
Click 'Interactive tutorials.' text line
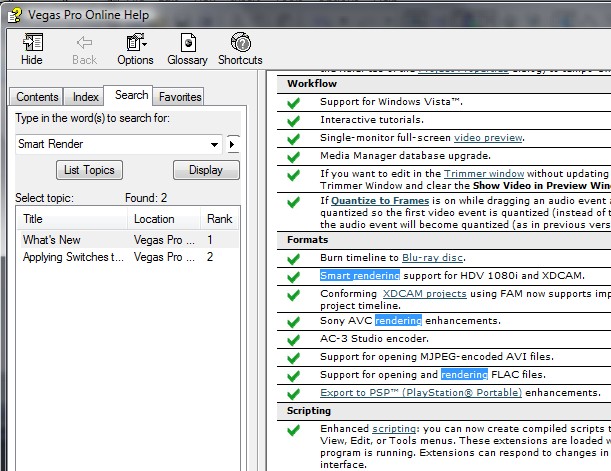[372, 120]
